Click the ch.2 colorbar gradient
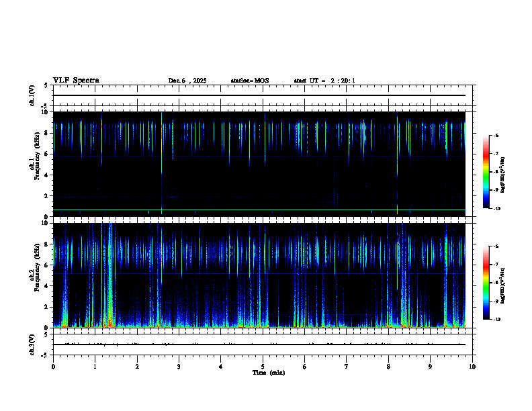Viewport: 532px width, 411px height. pos(486,283)
